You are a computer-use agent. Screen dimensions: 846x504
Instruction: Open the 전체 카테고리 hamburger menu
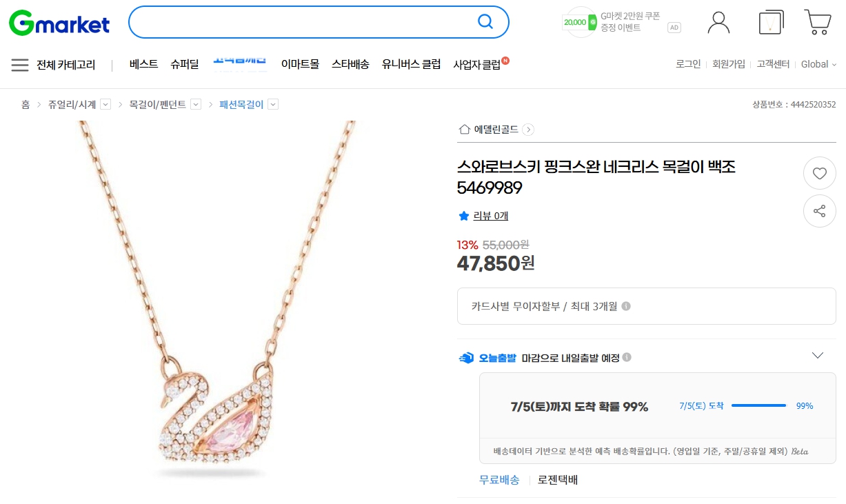[x=20, y=65]
